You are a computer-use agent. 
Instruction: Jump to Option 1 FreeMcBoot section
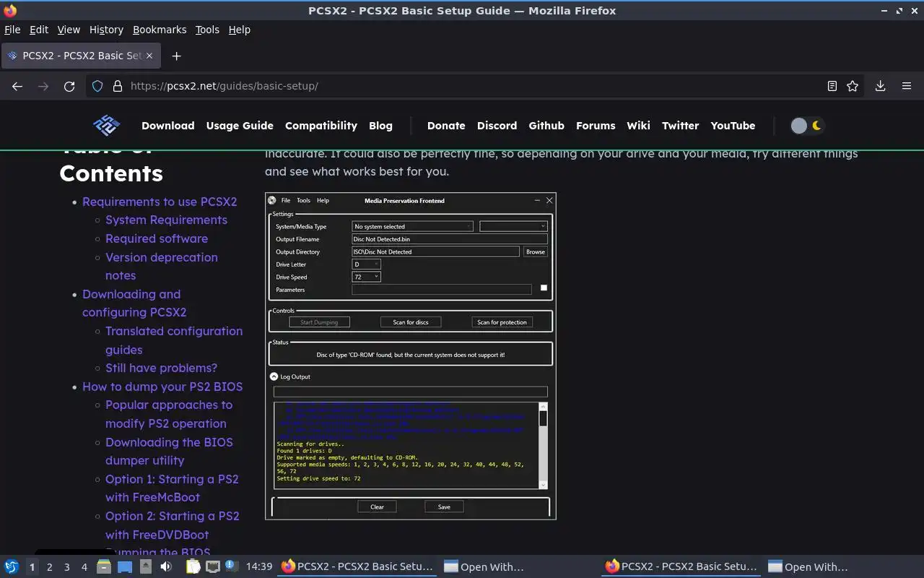tap(172, 488)
